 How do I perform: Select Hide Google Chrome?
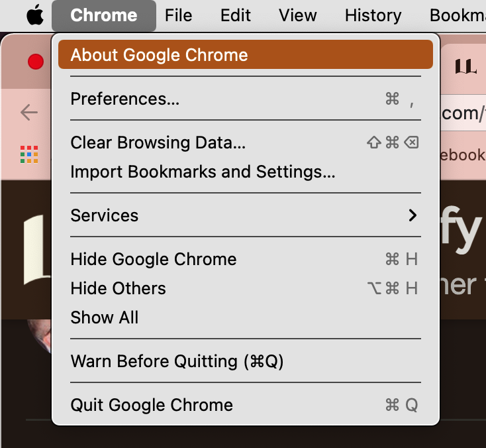pyautogui.click(x=246, y=259)
